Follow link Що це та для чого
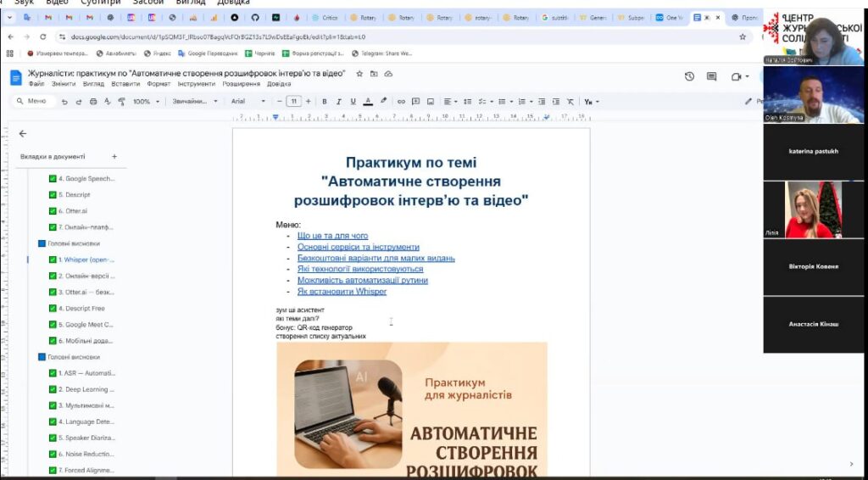 point(332,236)
